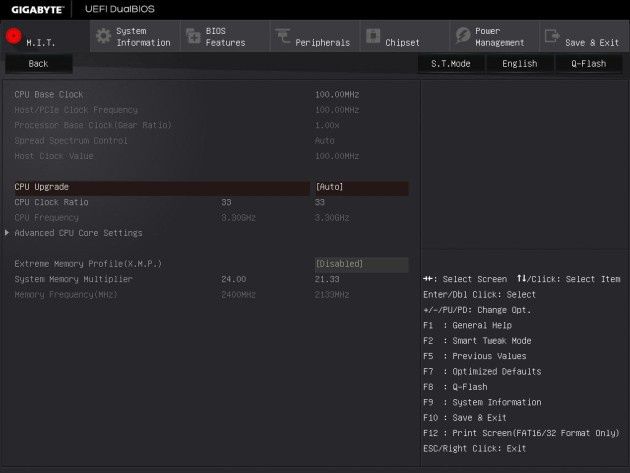The image size is (630, 473).
Task: Open the CPU Upgrade [Auto] dropdown
Action: [x=362, y=187]
